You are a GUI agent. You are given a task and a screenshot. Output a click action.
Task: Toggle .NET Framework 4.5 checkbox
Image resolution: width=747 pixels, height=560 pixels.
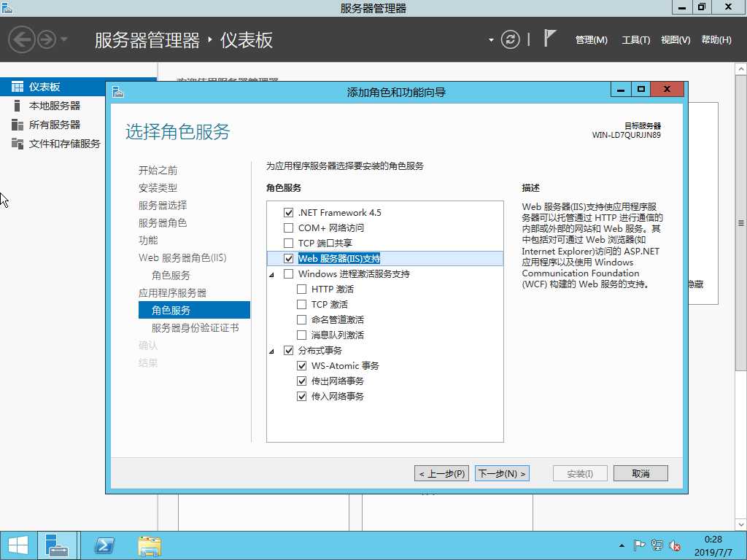pos(288,212)
